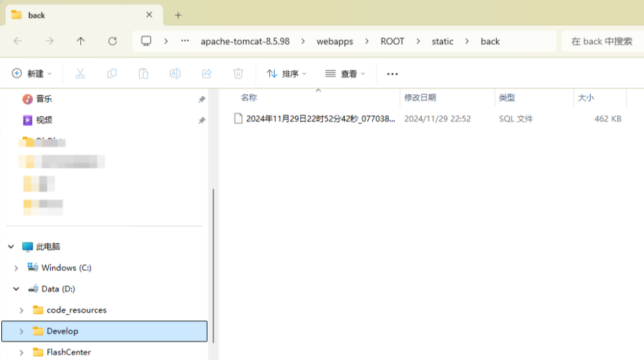Sort by the 大小 column header

(x=586, y=98)
